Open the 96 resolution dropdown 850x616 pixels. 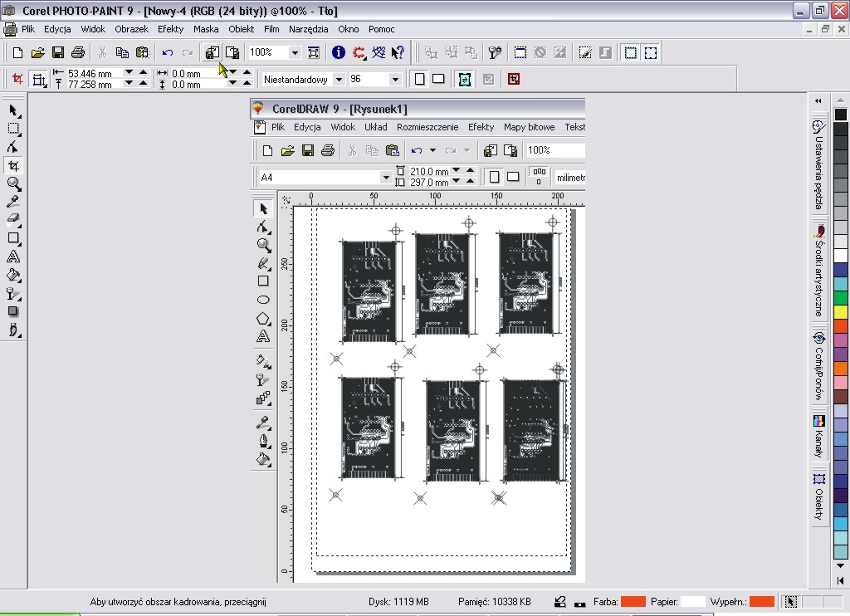pyautogui.click(x=395, y=79)
